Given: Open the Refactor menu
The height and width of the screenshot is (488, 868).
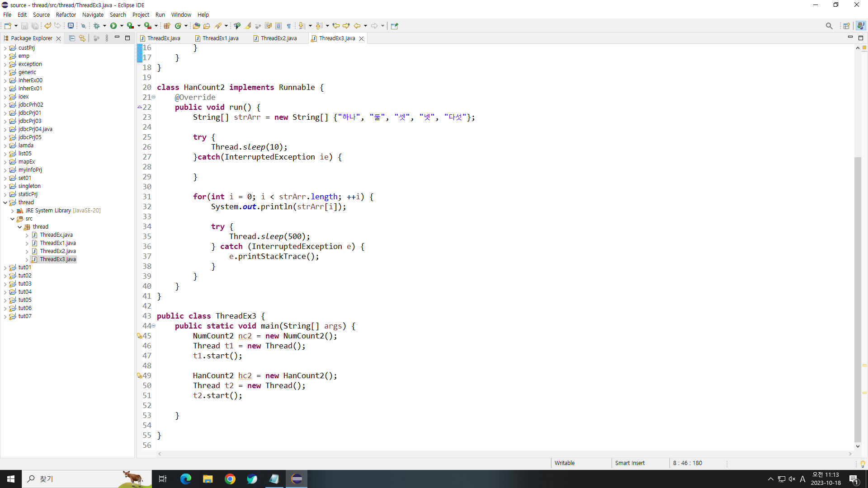Looking at the screenshot, I should pos(66,14).
